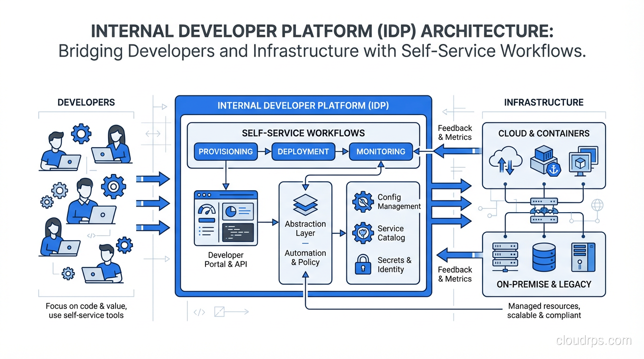Collapse the Automation & Policy panel
This screenshot has height=359, width=644.
[305, 258]
